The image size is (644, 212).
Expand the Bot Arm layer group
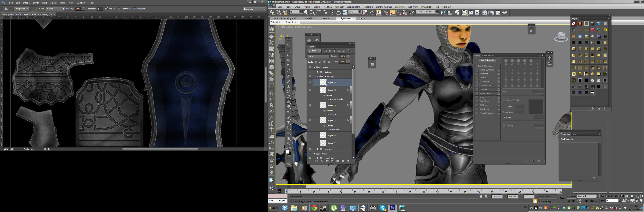[x=318, y=72]
